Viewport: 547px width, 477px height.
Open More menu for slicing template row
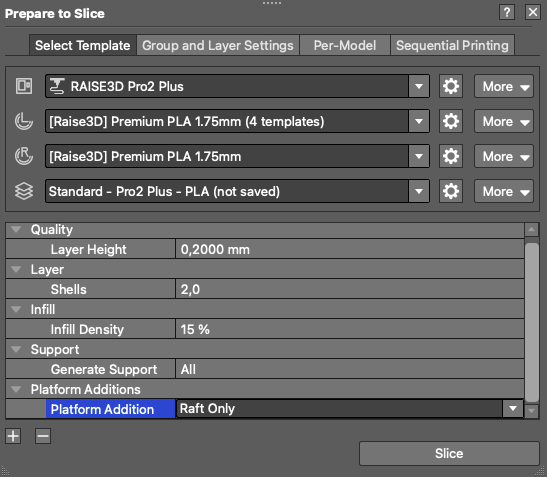(x=504, y=191)
